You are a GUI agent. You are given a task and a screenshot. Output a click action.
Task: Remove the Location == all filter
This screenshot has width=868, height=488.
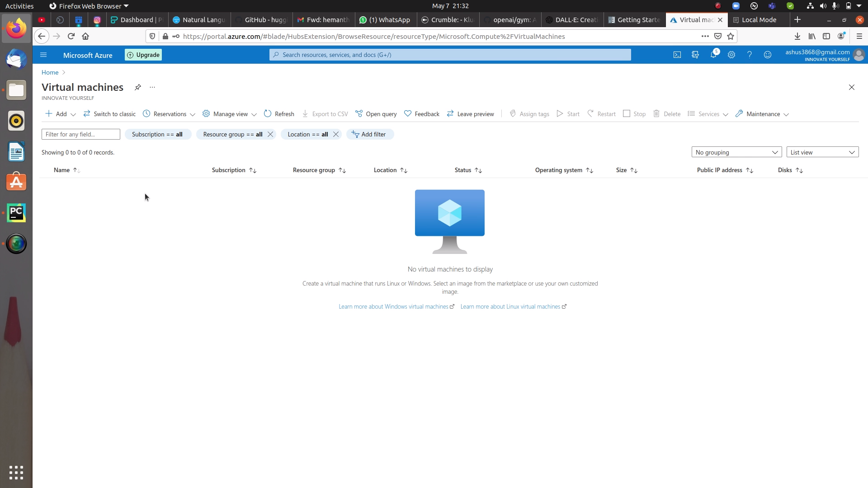tap(336, 134)
